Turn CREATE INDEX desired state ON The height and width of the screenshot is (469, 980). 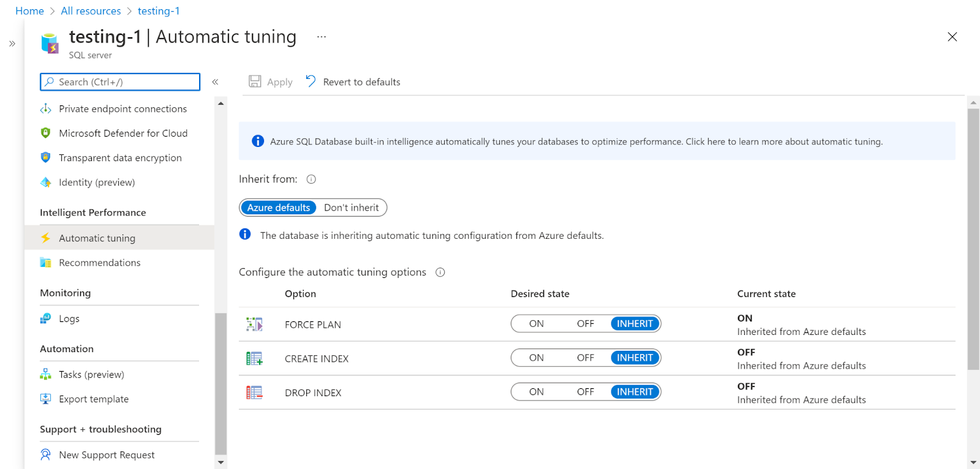pyautogui.click(x=536, y=358)
